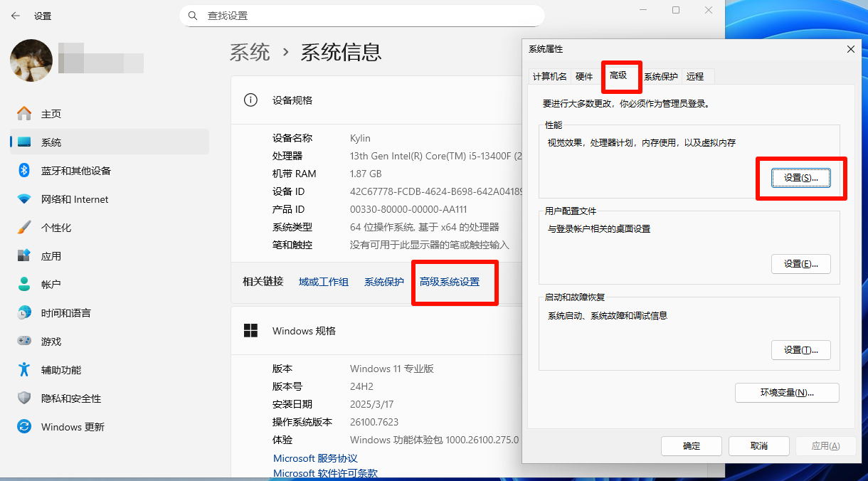Screen dimensions: 868x481
Task: Click product ID 00330-80000-00000-AA111
Action: [408, 209]
